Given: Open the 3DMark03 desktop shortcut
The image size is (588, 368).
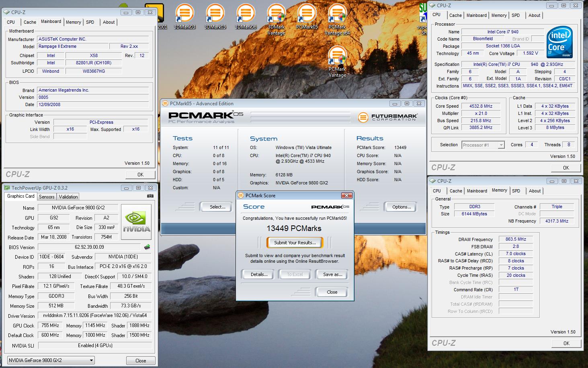Looking at the screenshot, I should [184, 16].
